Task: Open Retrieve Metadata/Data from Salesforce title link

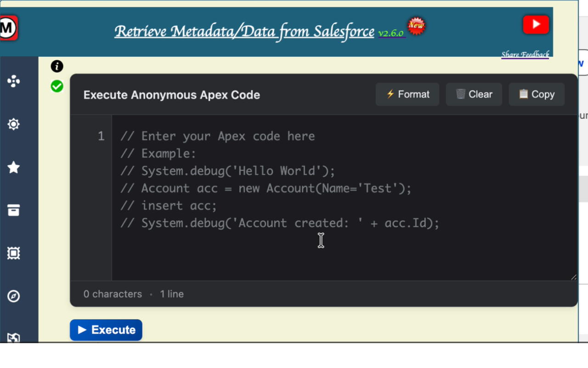Action: [x=244, y=31]
